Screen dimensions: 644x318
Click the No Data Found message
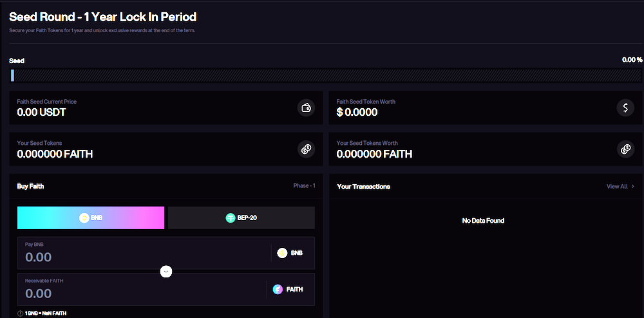pyautogui.click(x=483, y=221)
